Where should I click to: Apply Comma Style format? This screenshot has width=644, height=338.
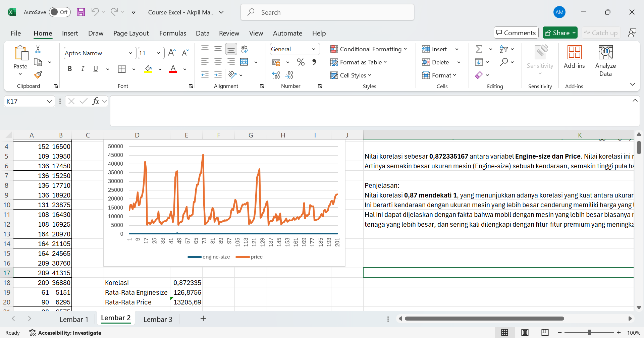[x=314, y=62]
